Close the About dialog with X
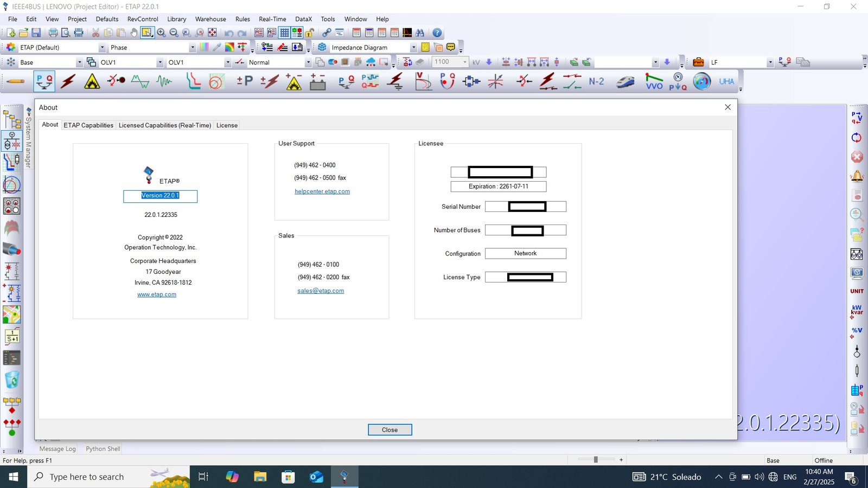Viewport: 868px width, 488px height. click(727, 107)
